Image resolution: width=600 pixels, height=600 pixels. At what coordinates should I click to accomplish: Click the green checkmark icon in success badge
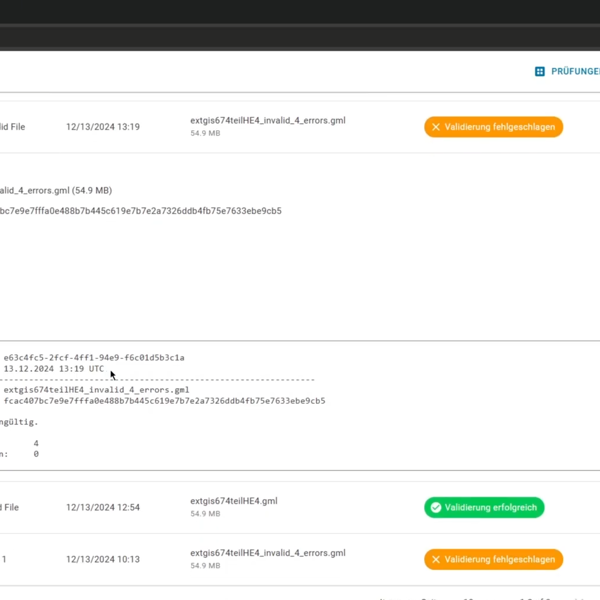(x=436, y=507)
